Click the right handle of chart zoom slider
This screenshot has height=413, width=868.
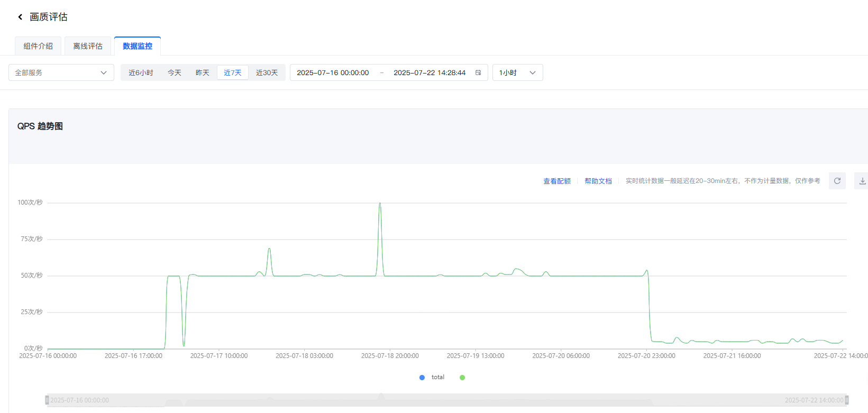pyautogui.click(x=846, y=400)
